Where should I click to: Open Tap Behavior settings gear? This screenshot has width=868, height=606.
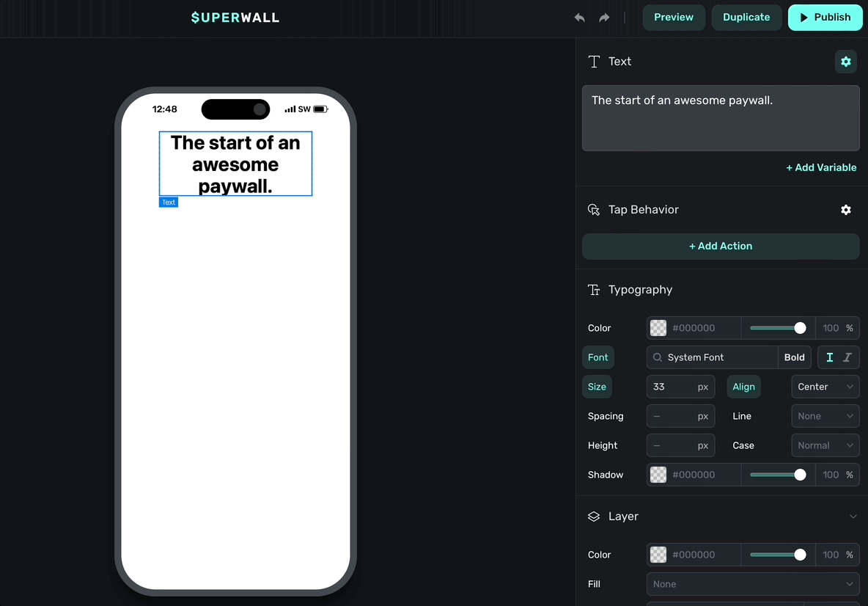pyautogui.click(x=845, y=210)
